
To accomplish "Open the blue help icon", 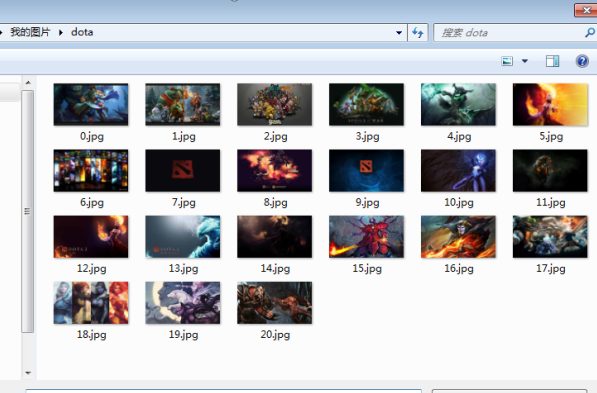I will coord(582,61).
